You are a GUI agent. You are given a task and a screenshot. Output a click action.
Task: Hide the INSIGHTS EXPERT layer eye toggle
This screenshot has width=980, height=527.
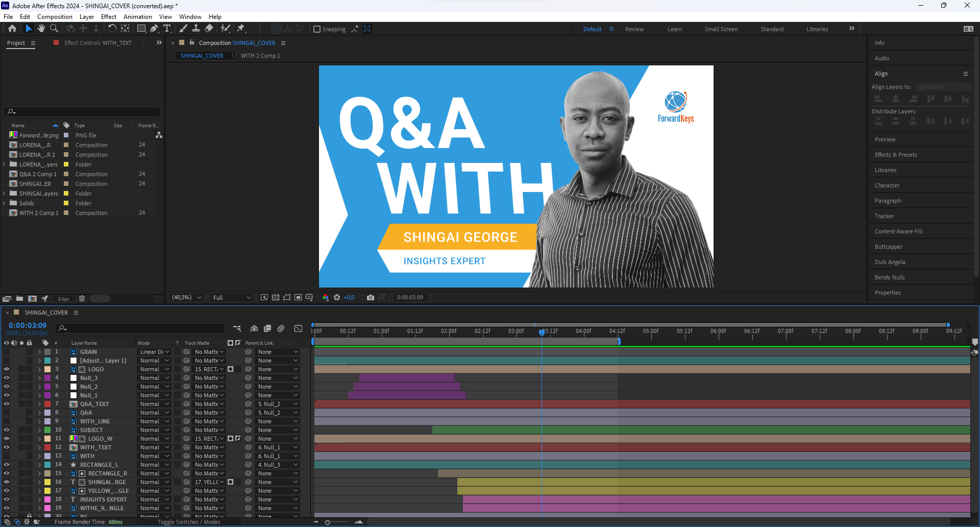tap(7, 499)
